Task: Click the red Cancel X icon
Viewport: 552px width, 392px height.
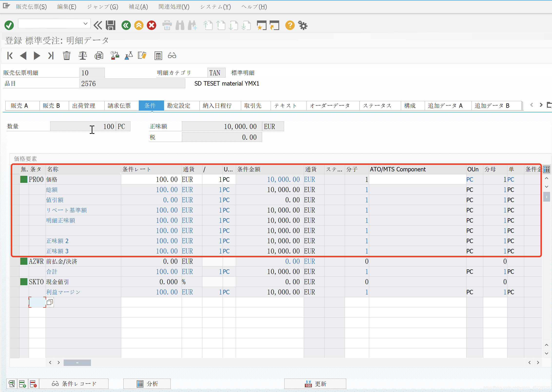Action: pyautogui.click(x=151, y=25)
